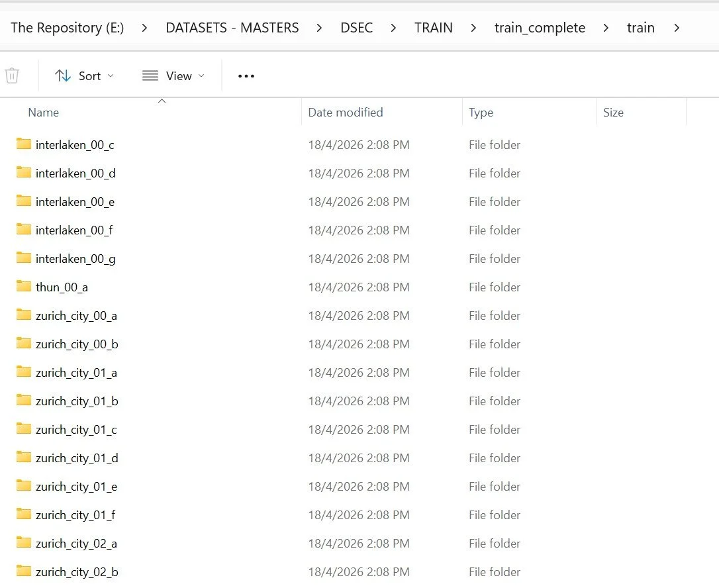This screenshot has width=719, height=588.
Task: Click the zurich_city_02_a file name
Action: (x=76, y=544)
